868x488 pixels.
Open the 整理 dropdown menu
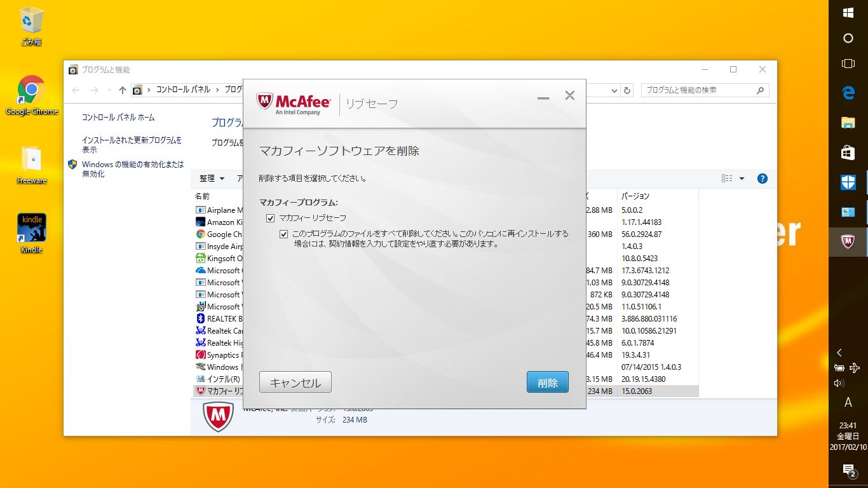212,179
